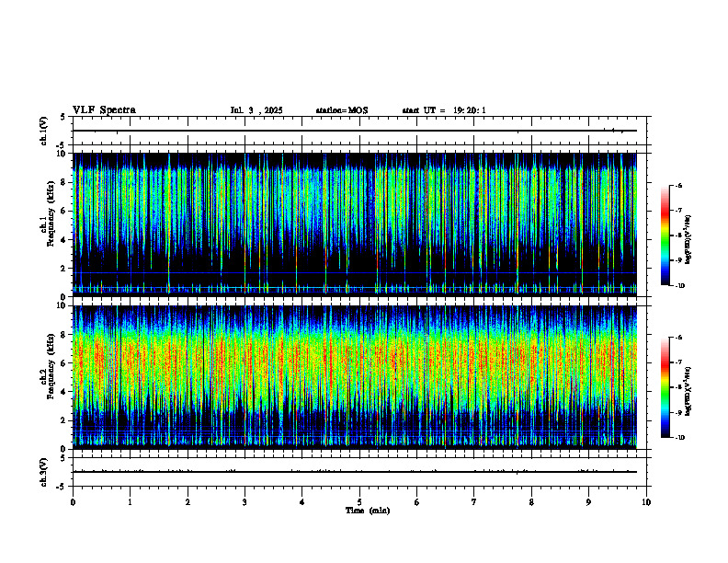Click the "ch.1(V)" axis label

coord(44,131)
